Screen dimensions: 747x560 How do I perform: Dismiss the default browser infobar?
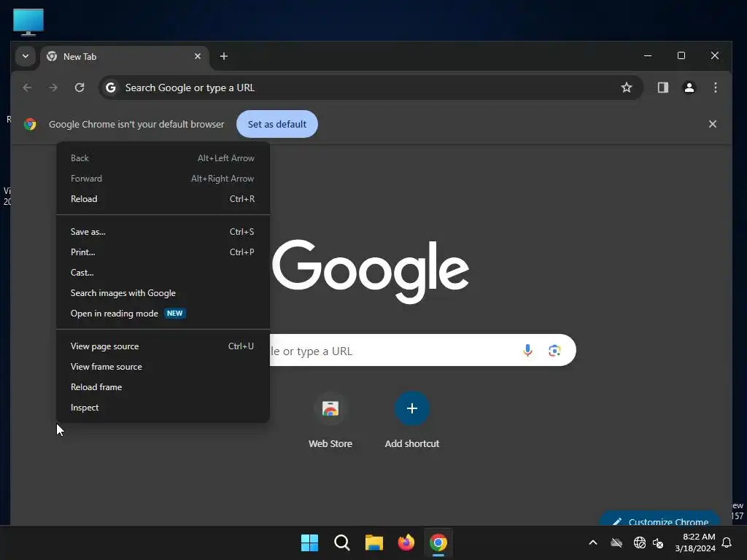[712, 124]
